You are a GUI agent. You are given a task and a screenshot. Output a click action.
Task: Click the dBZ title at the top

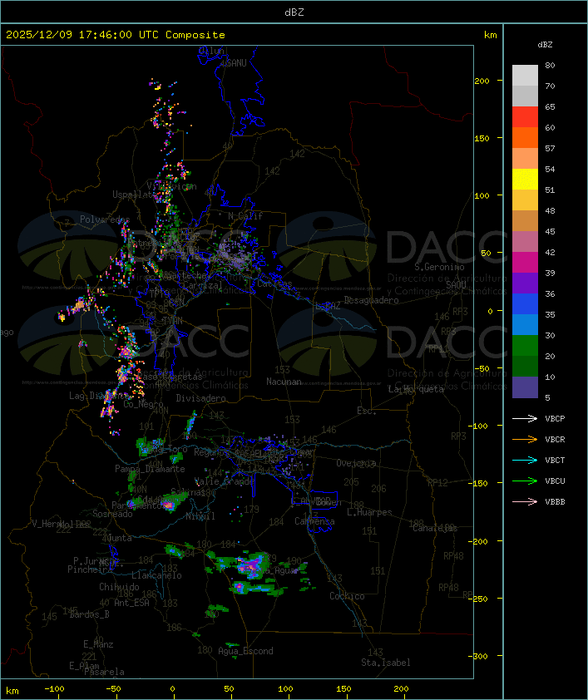[x=294, y=12]
